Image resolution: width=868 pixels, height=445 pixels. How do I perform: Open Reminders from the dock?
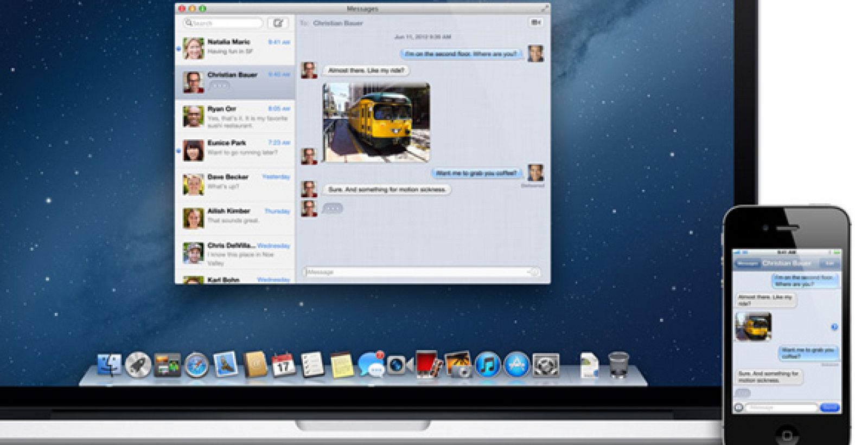coord(312,365)
